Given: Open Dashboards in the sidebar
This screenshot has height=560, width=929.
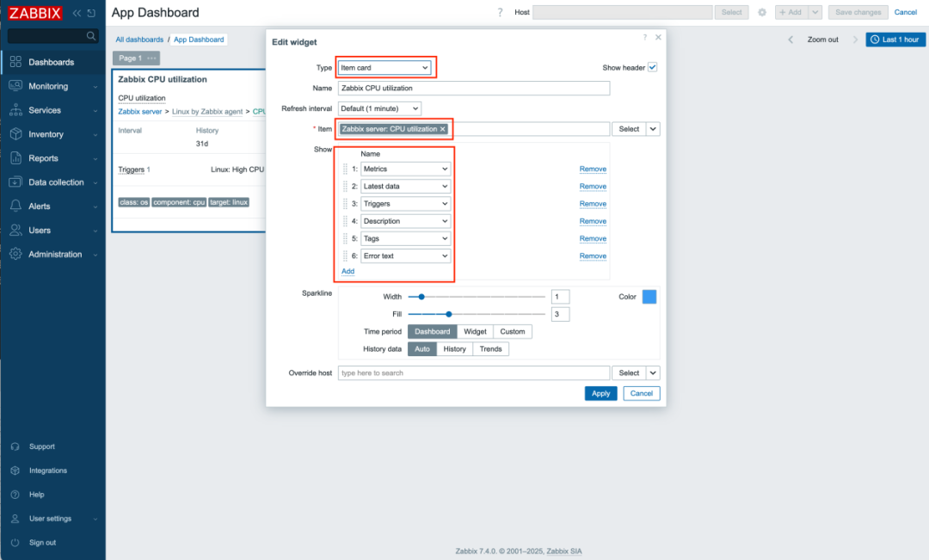Looking at the screenshot, I should [x=52, y=62].
